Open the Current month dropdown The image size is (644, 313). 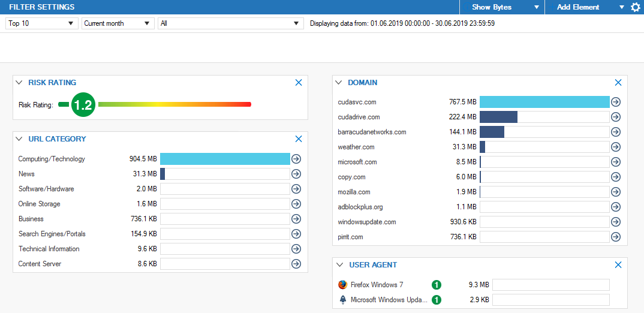click(x=118, y=23)
